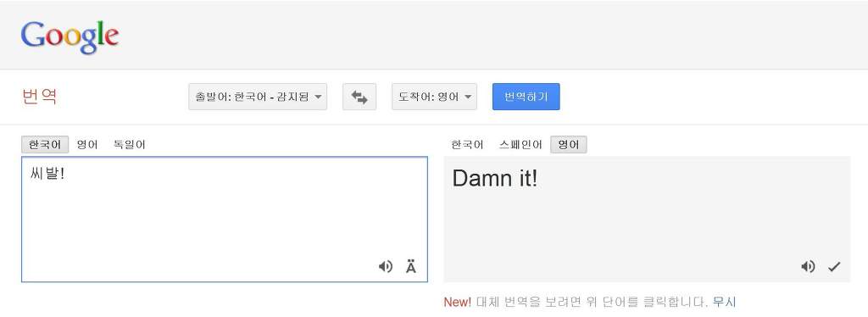Click the 'New!' label in the hint
The height and width of the screenshot is (317, 868).
coord(458,302)
